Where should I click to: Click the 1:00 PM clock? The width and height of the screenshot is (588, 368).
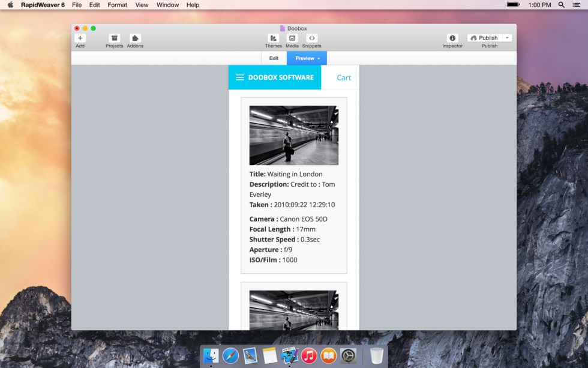[x=539, y=5]
